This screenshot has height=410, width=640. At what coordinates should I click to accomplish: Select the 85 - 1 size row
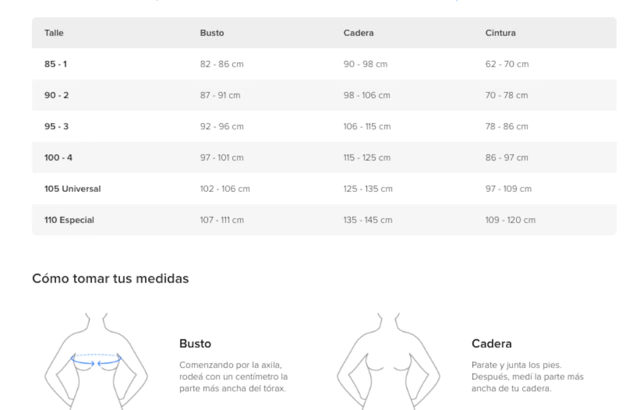coord(56,64)
